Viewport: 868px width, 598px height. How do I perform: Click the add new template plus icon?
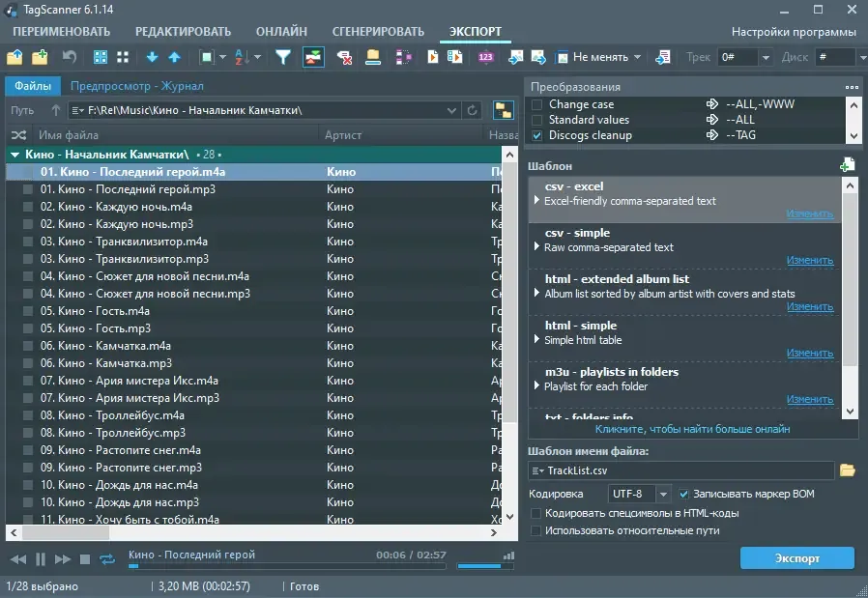847,165
